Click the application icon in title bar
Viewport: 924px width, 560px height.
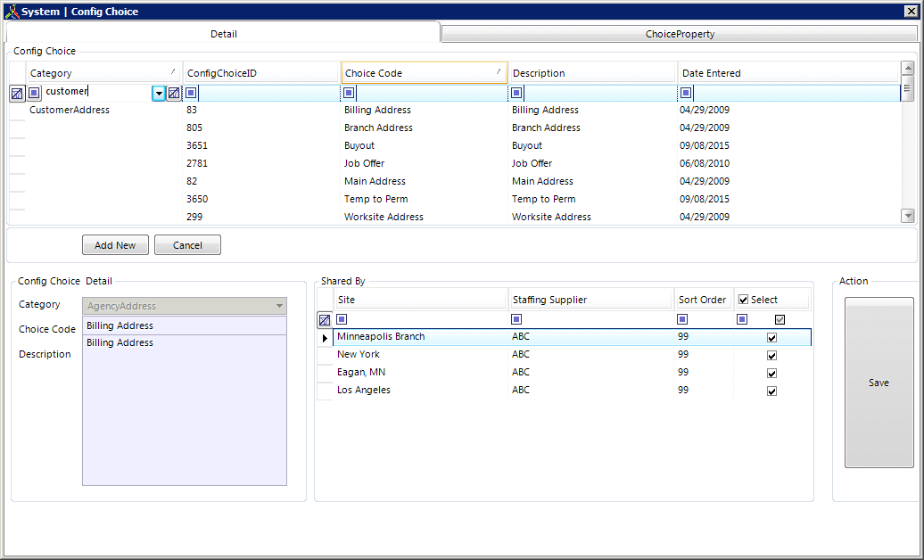point(12,12)
